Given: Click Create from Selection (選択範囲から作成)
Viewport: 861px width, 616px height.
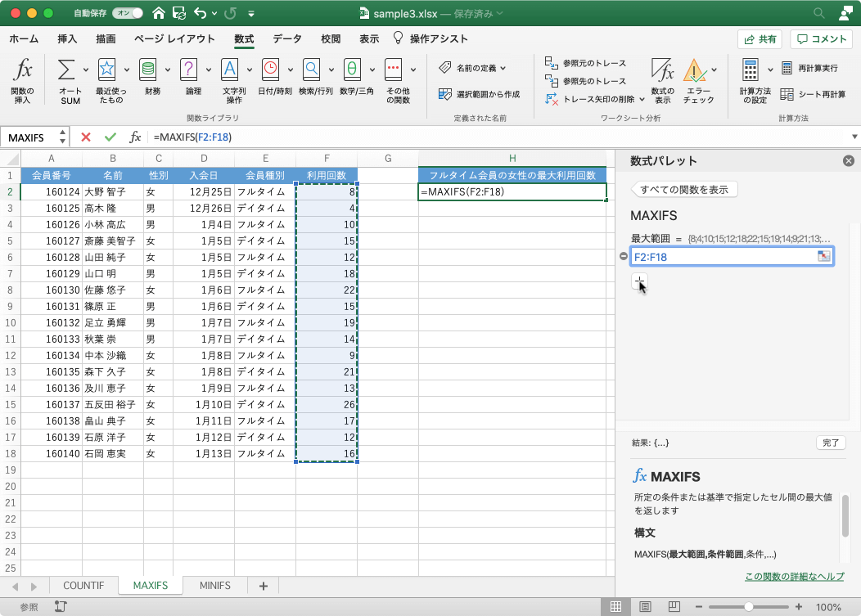Looking at the screenshot, I should (x=480, y=94).
